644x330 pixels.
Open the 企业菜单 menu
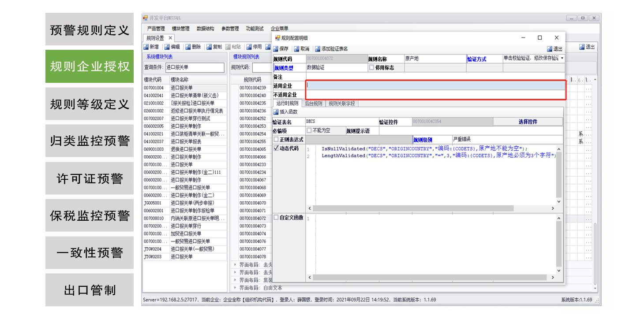click(279, 29)
